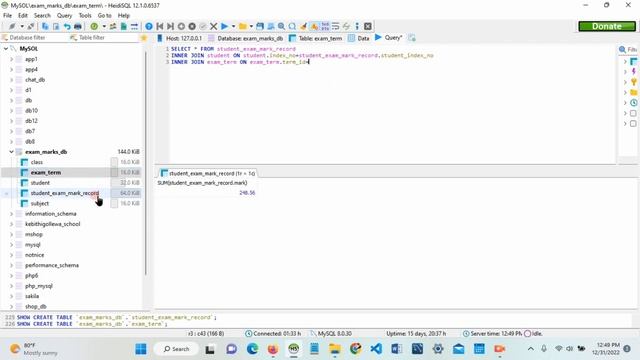Click the export database as SQL icon
The image size is (640, 360).
point(124,26)
